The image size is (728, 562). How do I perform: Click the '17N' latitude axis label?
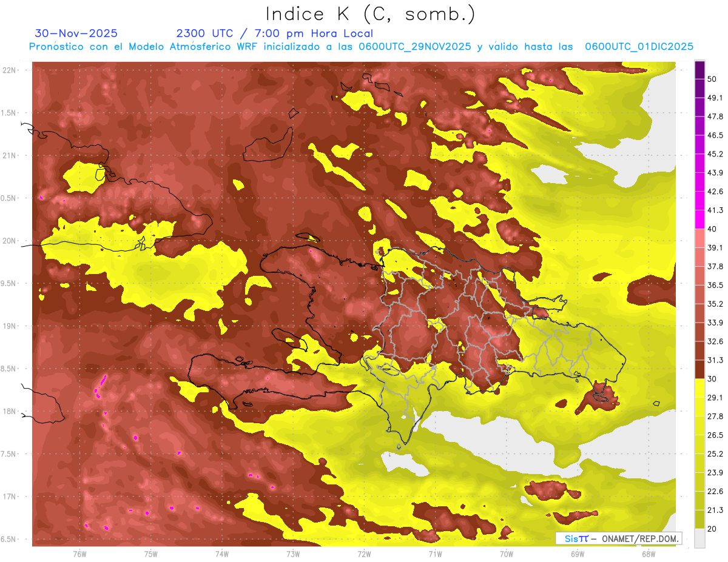9,497
